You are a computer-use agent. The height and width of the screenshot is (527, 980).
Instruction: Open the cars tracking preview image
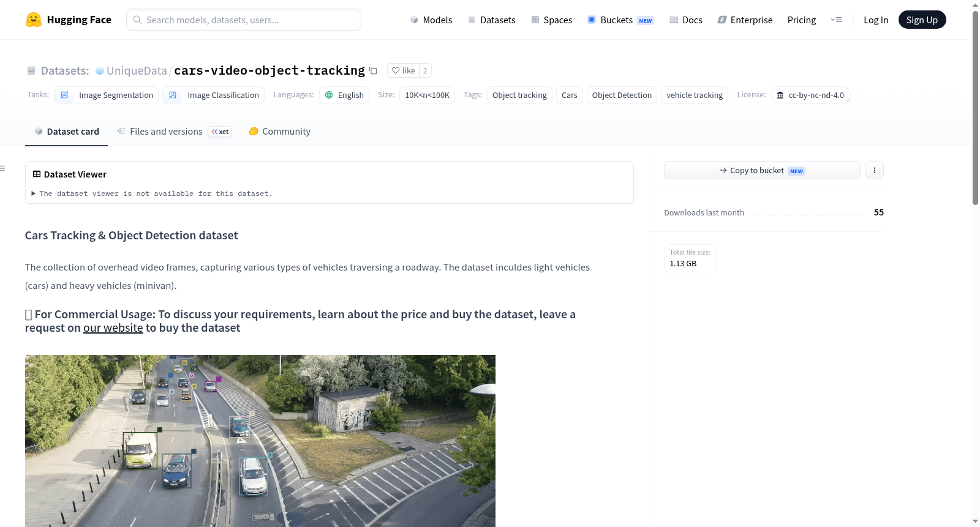pos(260,441)
